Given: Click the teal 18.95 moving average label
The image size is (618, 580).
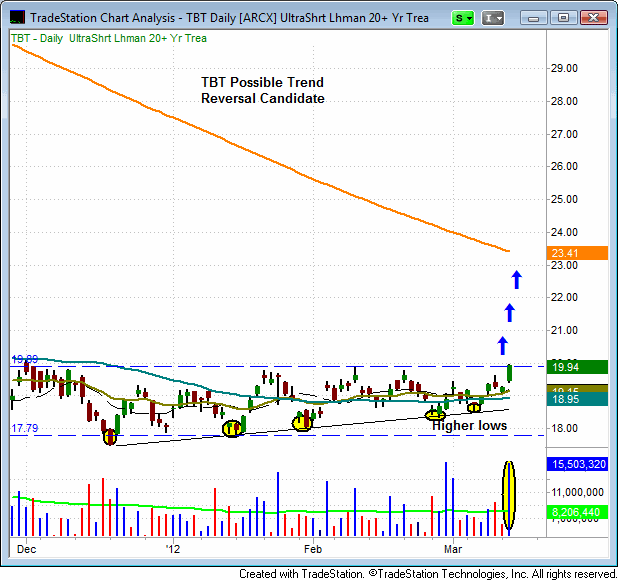Looking at the screenshot, I should click(x=577, y=399).
